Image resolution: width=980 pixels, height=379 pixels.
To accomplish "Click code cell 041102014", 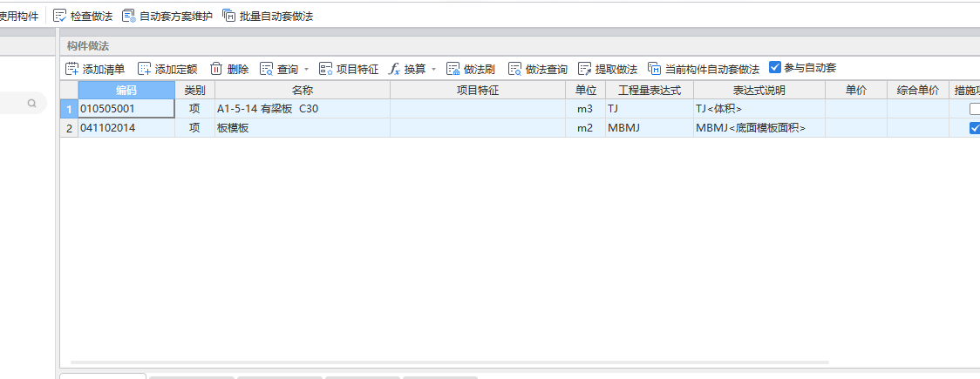I will (126, 128).
